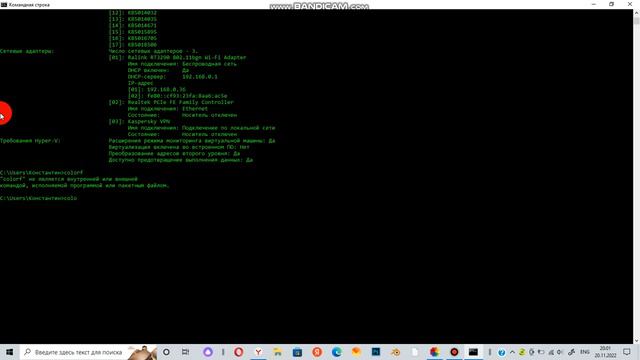Minimize the Command Prompt window

click(593, 4)
